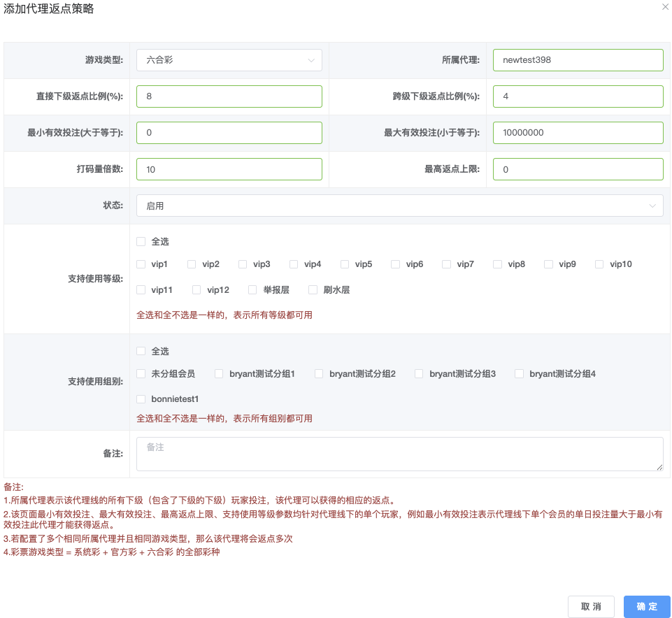The height and width of the screenshot is (618, 672).
Task: Click the 打码量倍数 input field
Action: pos(229,169)
